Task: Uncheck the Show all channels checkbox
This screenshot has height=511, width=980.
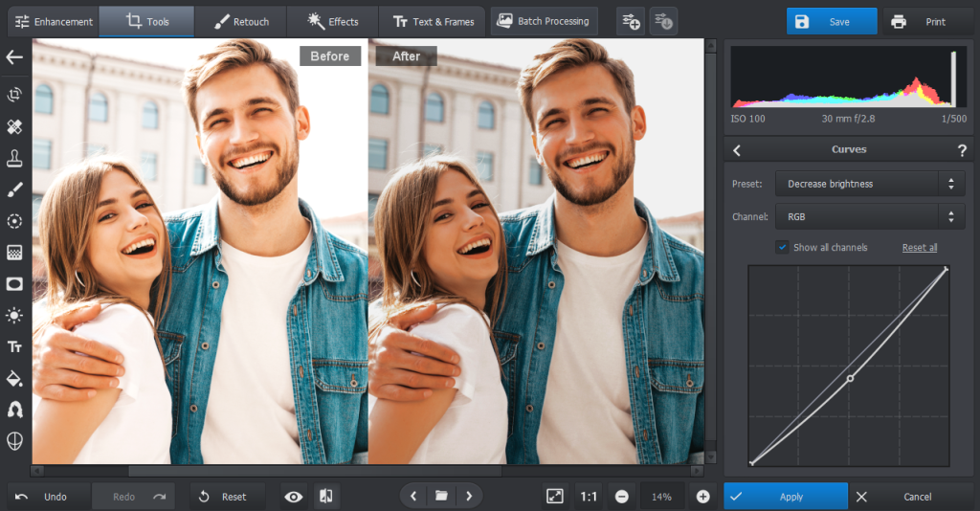Action: click(x=783, y=247)
